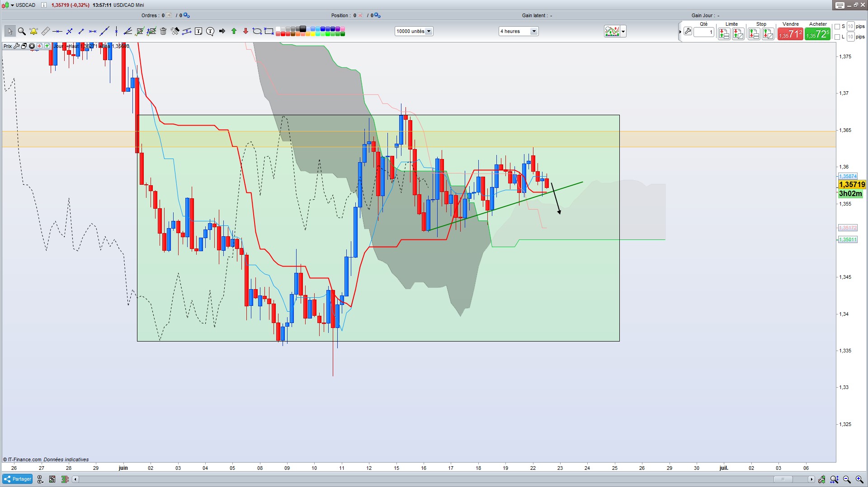This screenshot has height=487, width=868.
Task: Expand the add-indicator dropdown arrow
Action: pos(623,31)
